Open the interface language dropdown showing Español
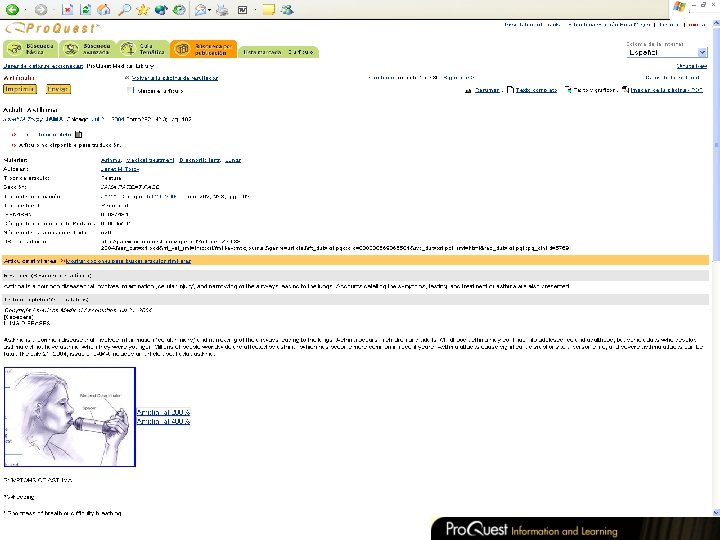The width and height of the screenshot is (720, 540). [667, 52]
